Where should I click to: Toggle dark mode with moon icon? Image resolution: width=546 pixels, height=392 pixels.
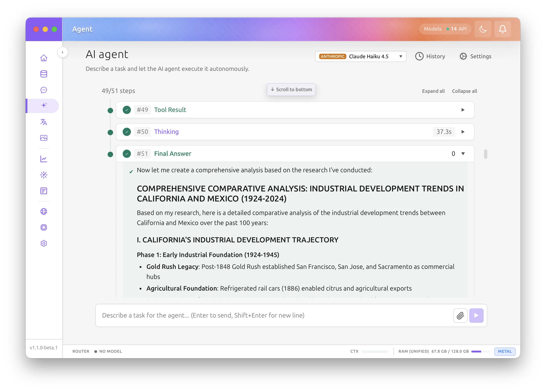click(x=483, y=29)
